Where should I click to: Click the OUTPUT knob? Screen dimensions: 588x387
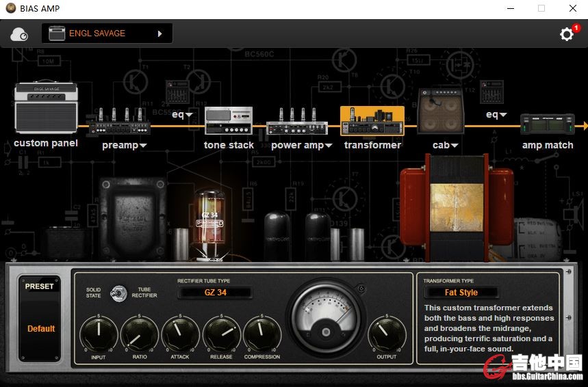click(x=387, y=334)
